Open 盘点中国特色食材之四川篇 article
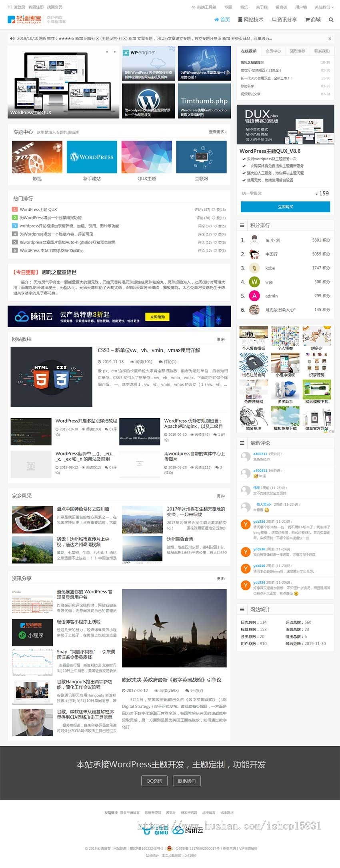Viewport: 340px width, 868px height. 83,509
